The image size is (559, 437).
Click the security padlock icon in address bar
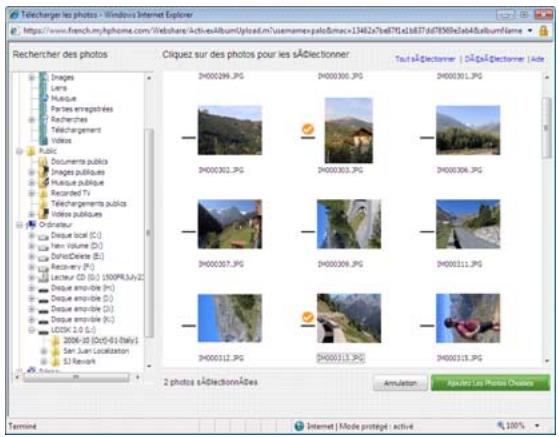pos(543,31)
